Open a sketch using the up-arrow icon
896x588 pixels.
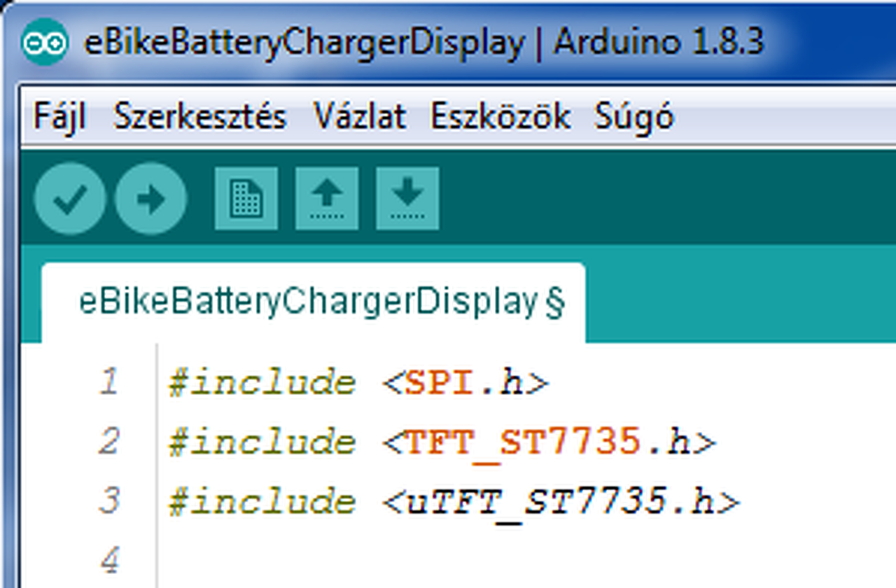tap(327, 198)
